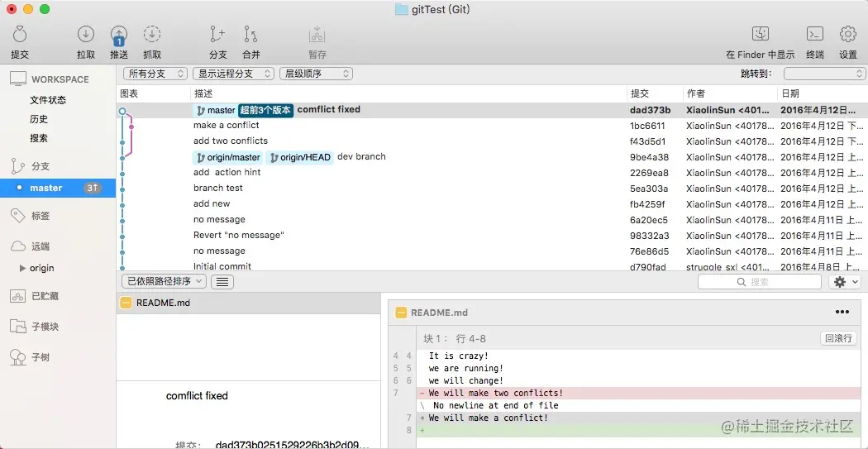This screenshot has height=449, width=868.
Task: Select the 'add two conflicts' commit
Action: [x=492, y=141]
